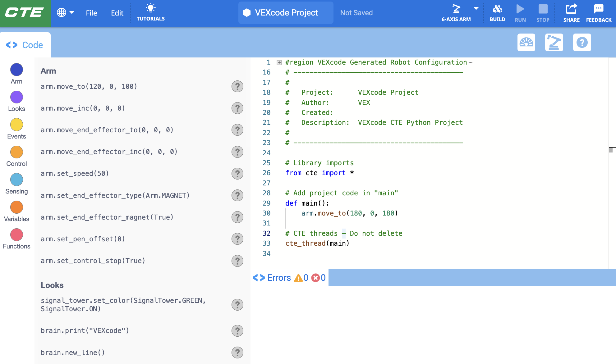Open the File menu
The image size is (616, 364).
click(91, 13)
